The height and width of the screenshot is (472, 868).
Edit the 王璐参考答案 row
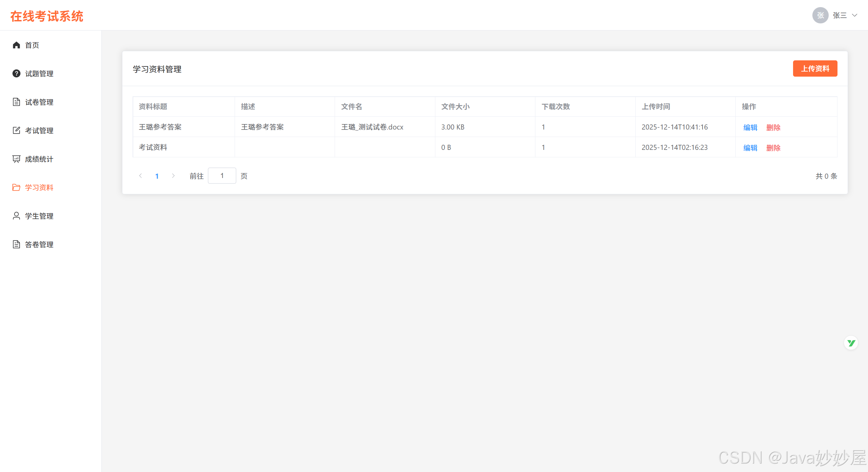point(750,127)
